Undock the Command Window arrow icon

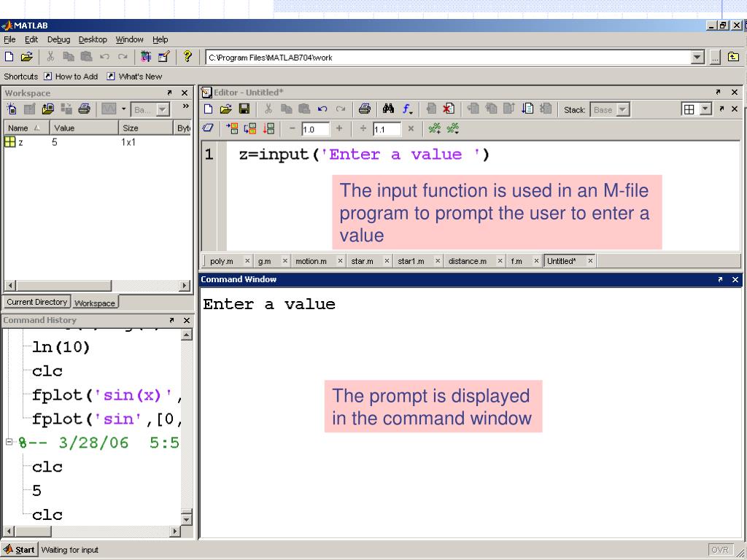tap(720, 279)
